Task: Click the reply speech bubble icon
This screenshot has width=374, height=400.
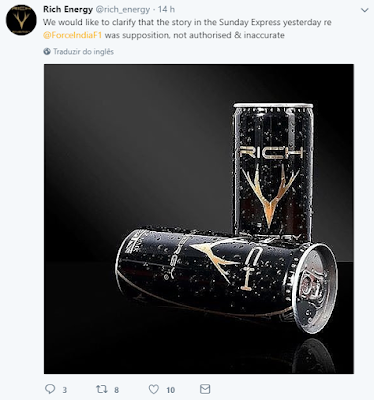Action: coord(50,389)
